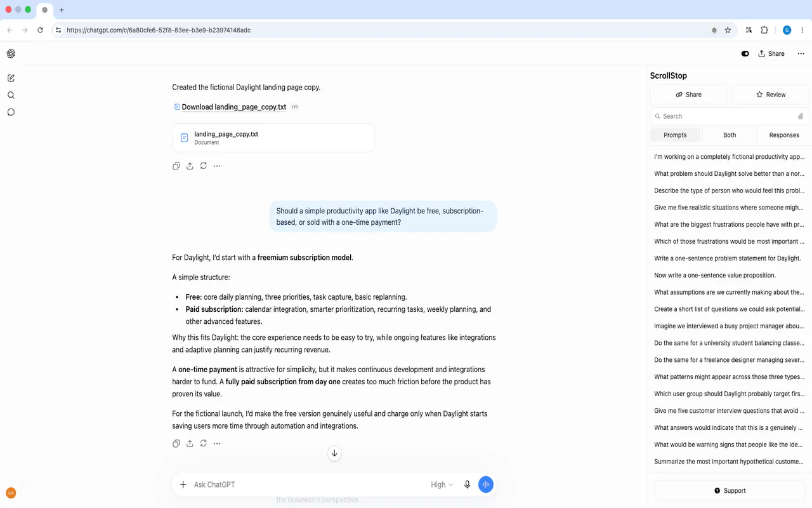
Task: Open the Chrome profile G avatar
Action: point(787,30)
